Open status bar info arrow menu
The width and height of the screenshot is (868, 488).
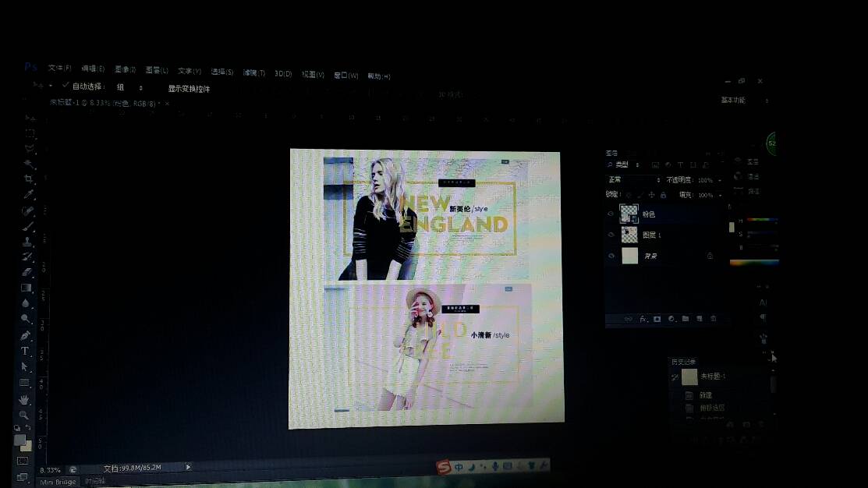188,467
